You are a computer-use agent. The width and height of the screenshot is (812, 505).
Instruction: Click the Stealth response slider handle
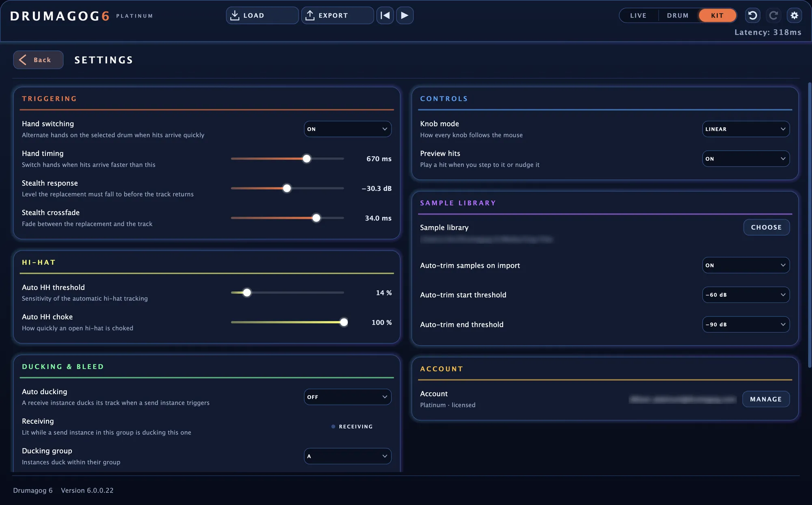287,188
